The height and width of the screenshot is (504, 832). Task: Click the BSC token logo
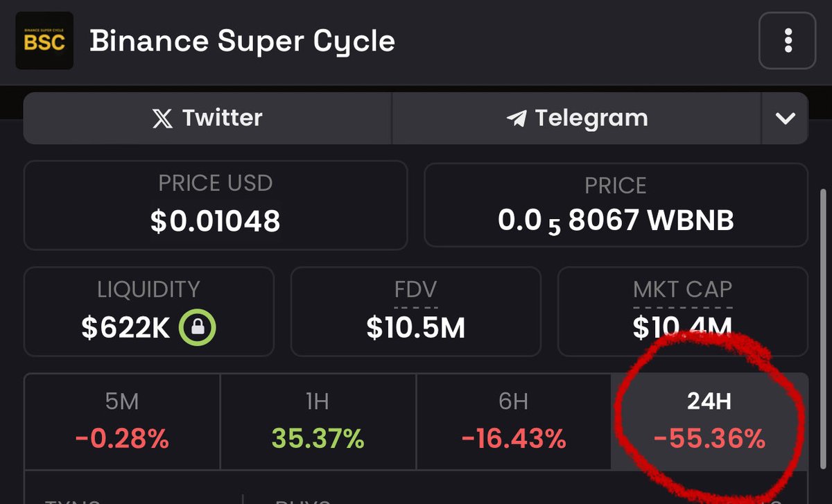pos(44,42)
